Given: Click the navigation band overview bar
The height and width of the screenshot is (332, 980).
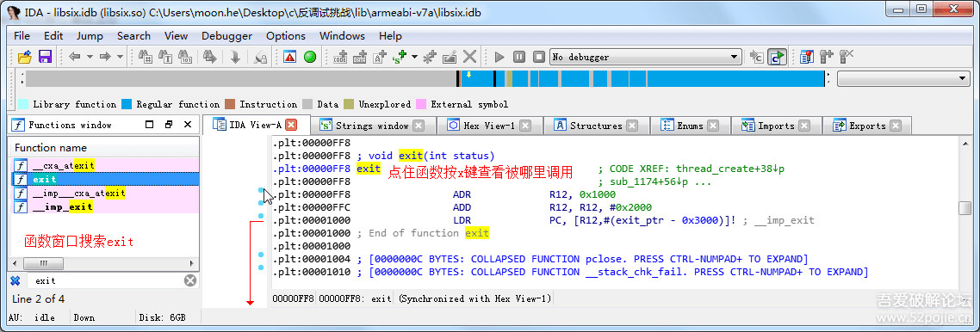Looking at the screenshot, I should point(425,78).
